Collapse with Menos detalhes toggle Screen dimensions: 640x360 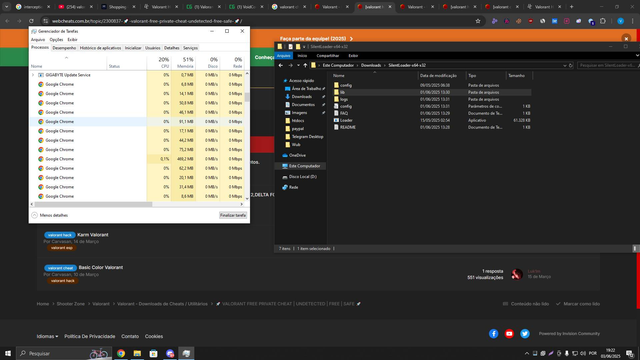pyautogui.click(x=50, y=215)
